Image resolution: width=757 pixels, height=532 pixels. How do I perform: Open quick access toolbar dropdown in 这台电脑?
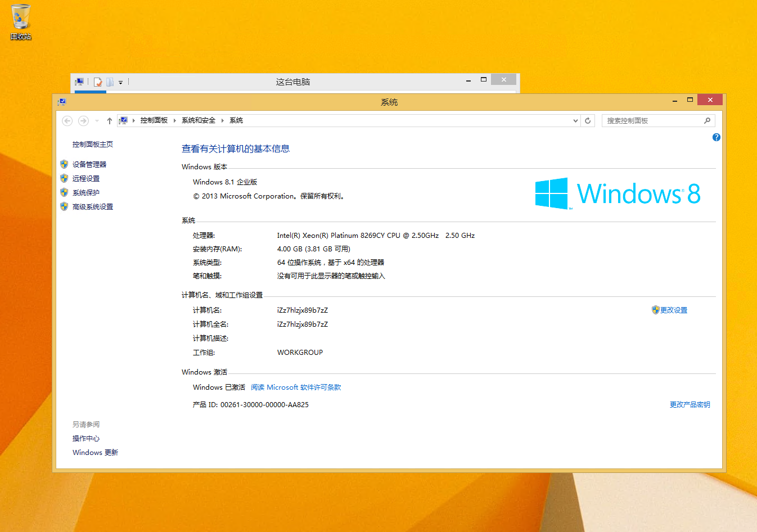tap(120, 82)
